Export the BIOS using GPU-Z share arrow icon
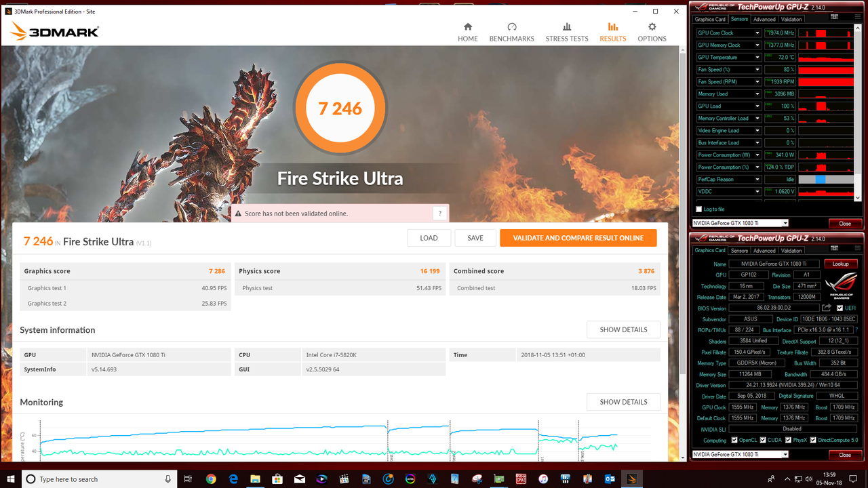This screenshot has height=488, width=868. coord(825,307)
